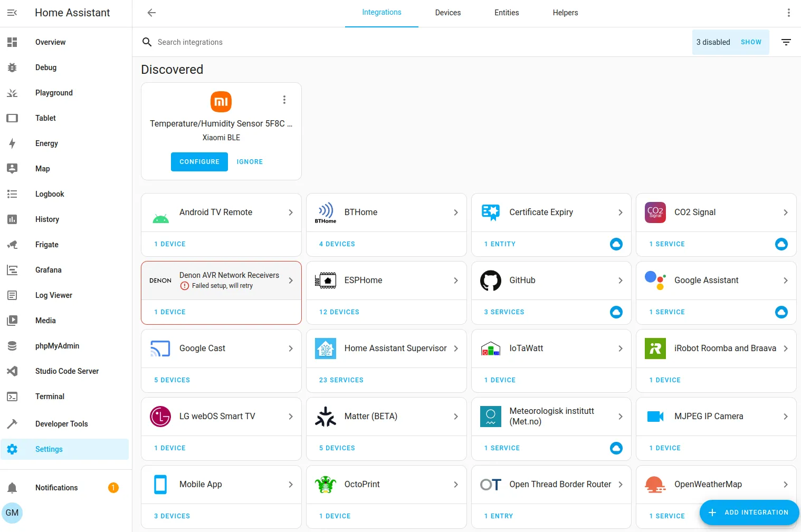
Task: Open the integrations filter icon
Action: point(786,42)
